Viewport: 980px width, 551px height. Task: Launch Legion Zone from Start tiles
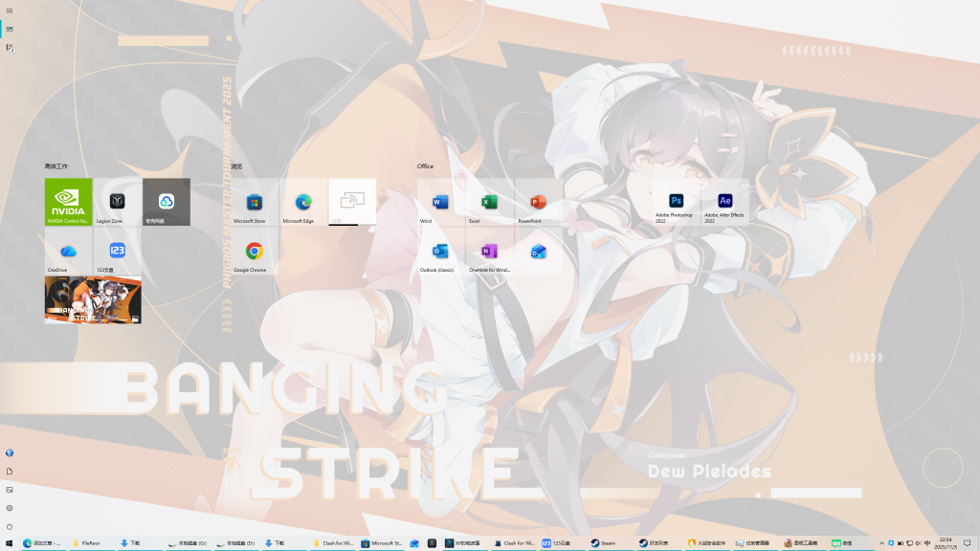pyautogui.click(x=117, y=202)
